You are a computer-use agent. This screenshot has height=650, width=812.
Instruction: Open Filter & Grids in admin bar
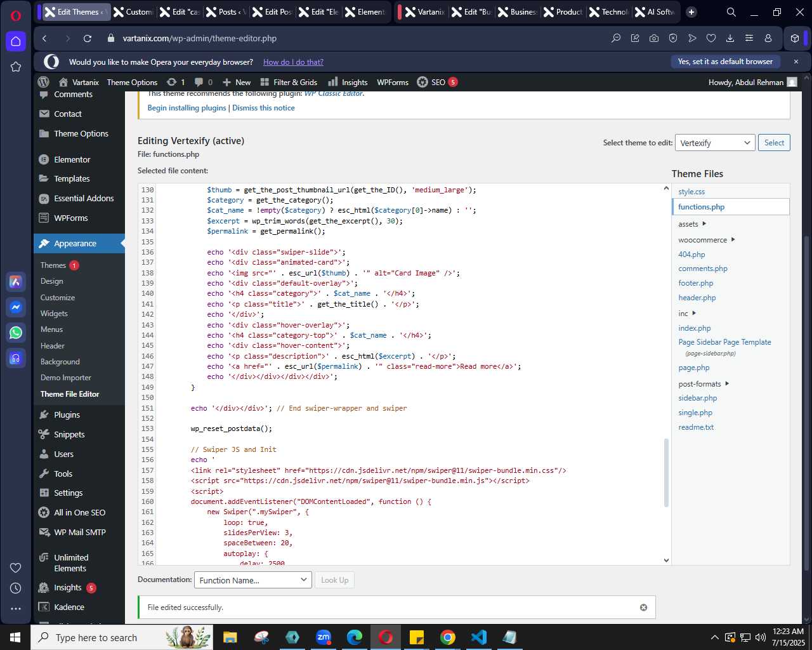click(289, 82)
